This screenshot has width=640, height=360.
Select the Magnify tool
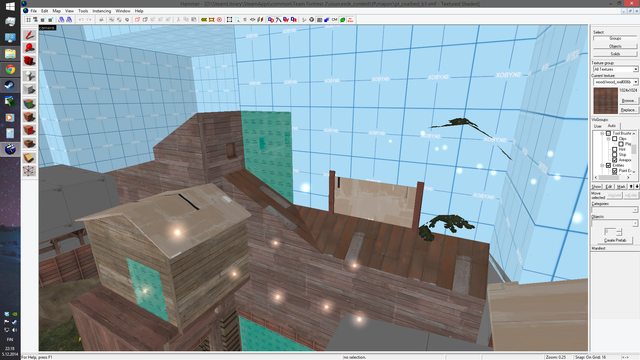click(x=29, y=49)
